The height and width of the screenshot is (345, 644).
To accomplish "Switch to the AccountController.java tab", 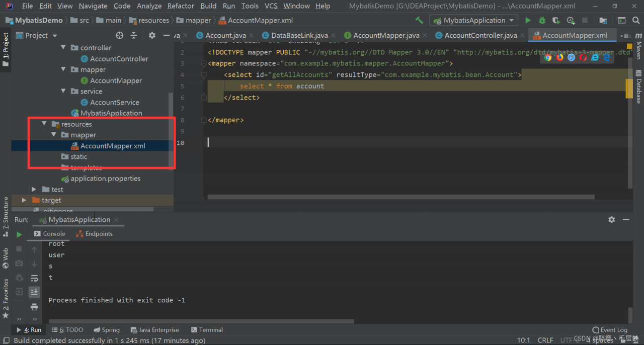I will pyautogui.click(x=480, y=36).
